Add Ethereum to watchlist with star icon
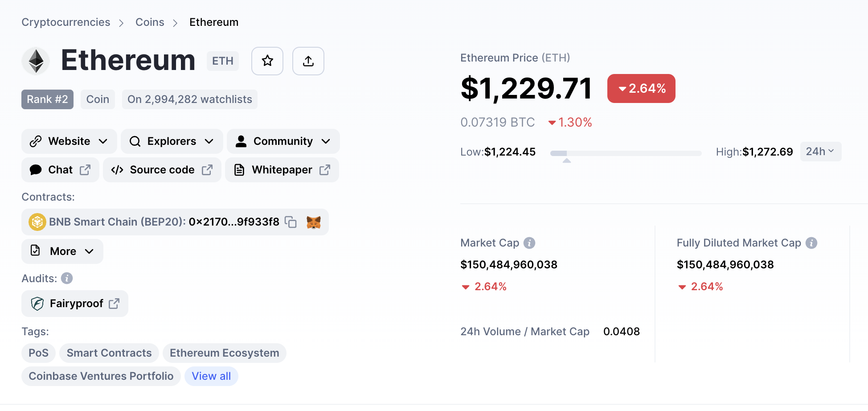Viewport: 868px width, 411px height. click(267, 61)
